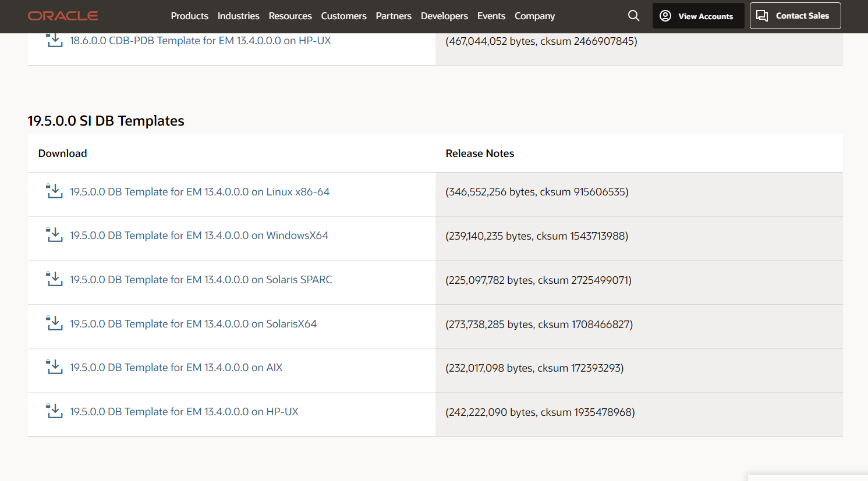Open the Developers menu
This screenshot has height=481, width=868.
444,16
